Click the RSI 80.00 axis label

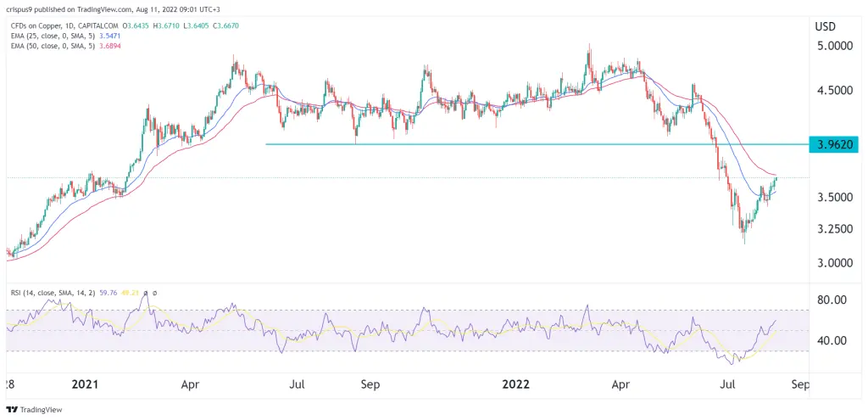(831, 300)
